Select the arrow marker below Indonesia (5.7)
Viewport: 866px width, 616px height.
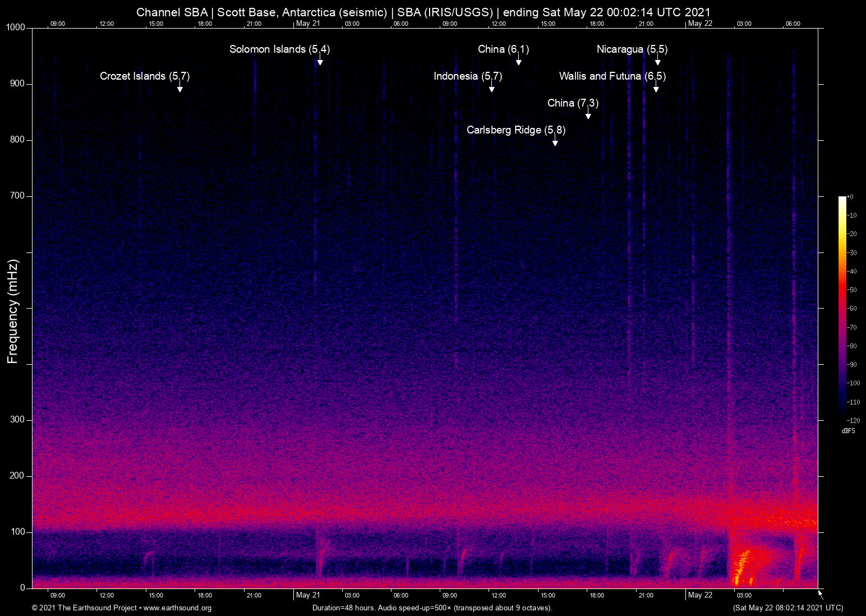[491, 87]
